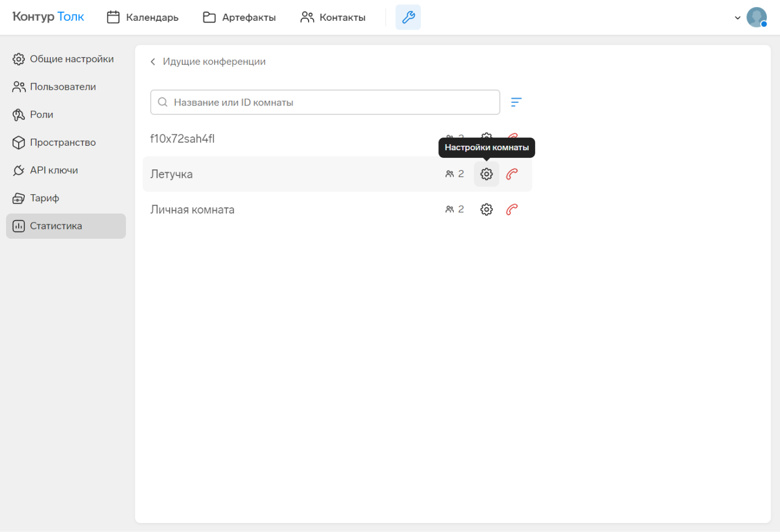This screenshot has width=780, height=532.
Task: Open the Контур Толк logo home link
Action: [48, 17]
